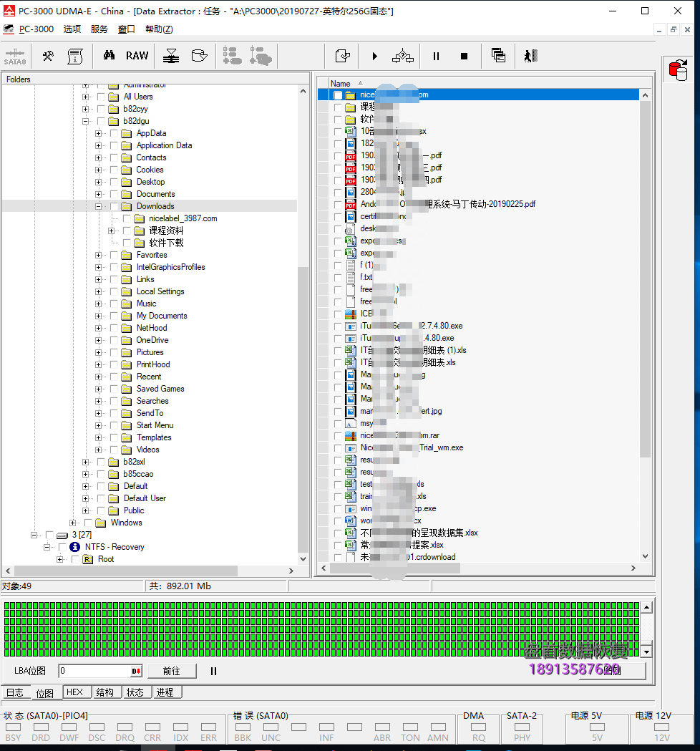Click the LBA位图 input field
This screenshot has height=751, width=700.
click(94, 672)
